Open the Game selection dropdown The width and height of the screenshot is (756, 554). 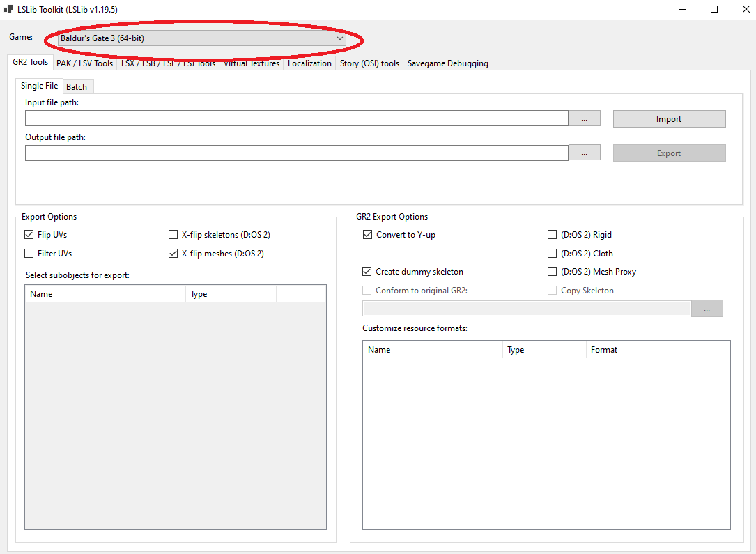(x=201, y=38)
